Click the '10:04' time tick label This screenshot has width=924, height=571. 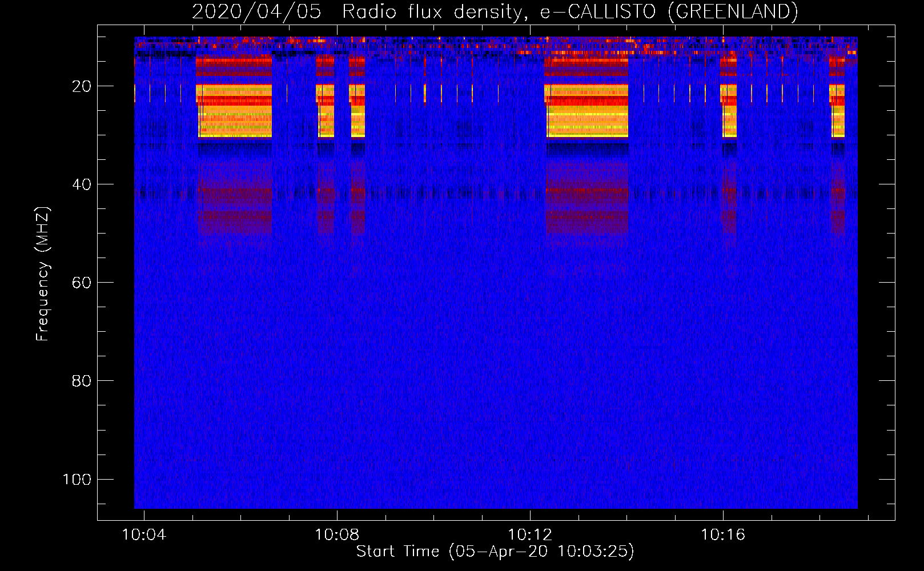(x=144, y=534)
